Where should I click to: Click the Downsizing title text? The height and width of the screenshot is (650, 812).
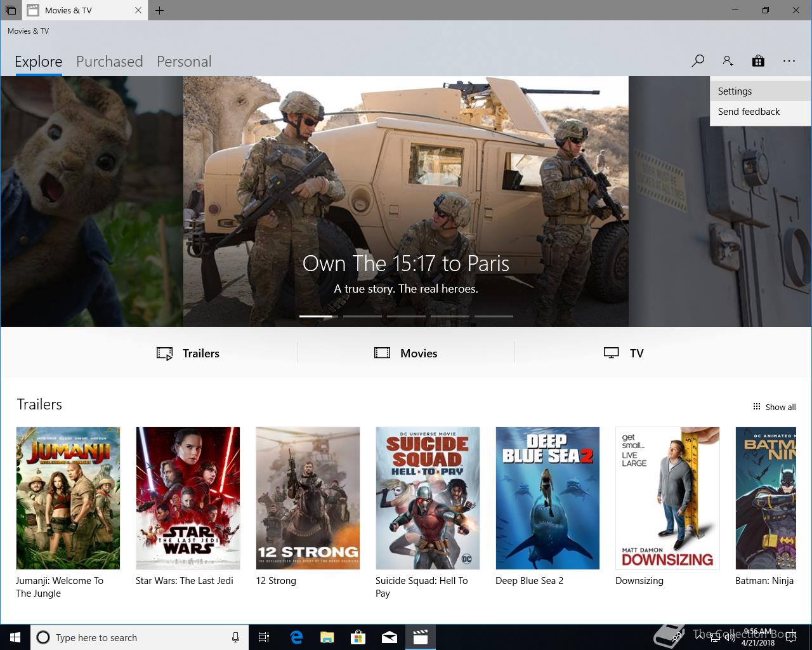[639, 581]
